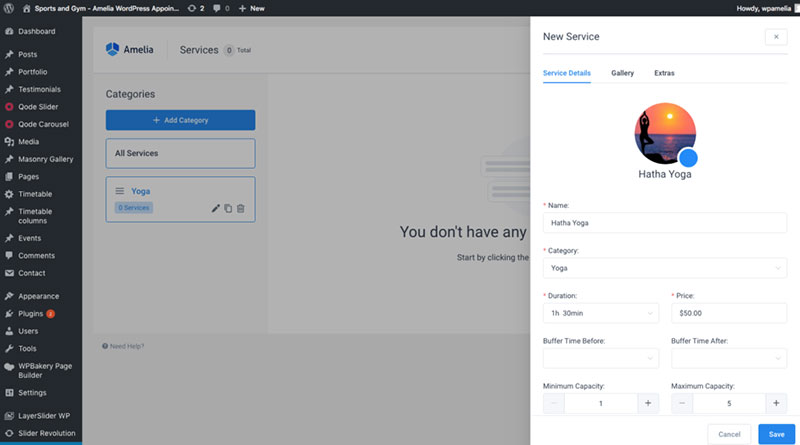Screen dimensions: 800x445
Task: Decrease Minimum Capacity with minus button
Action: pyautogui.click(x=554, y=403)
